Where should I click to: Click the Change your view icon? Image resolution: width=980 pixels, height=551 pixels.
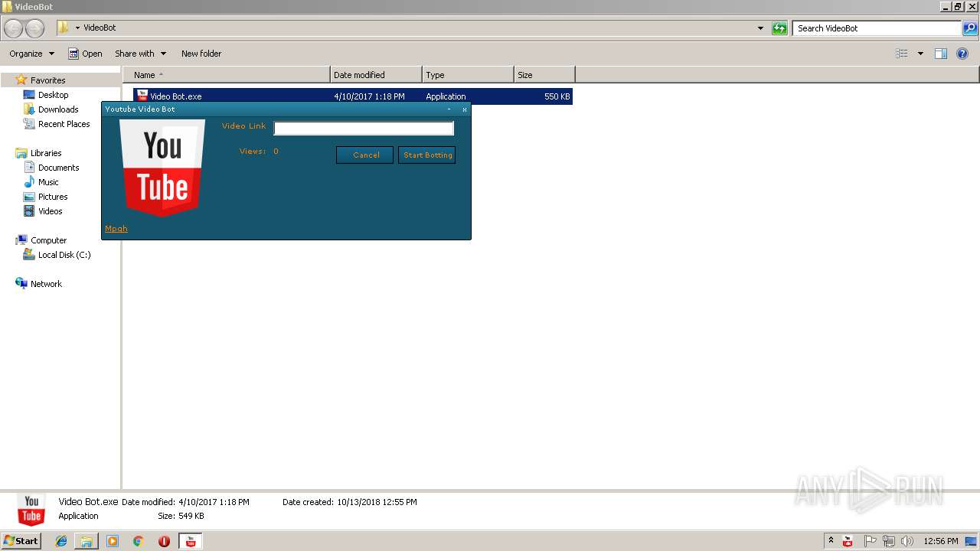coord(902,54)
